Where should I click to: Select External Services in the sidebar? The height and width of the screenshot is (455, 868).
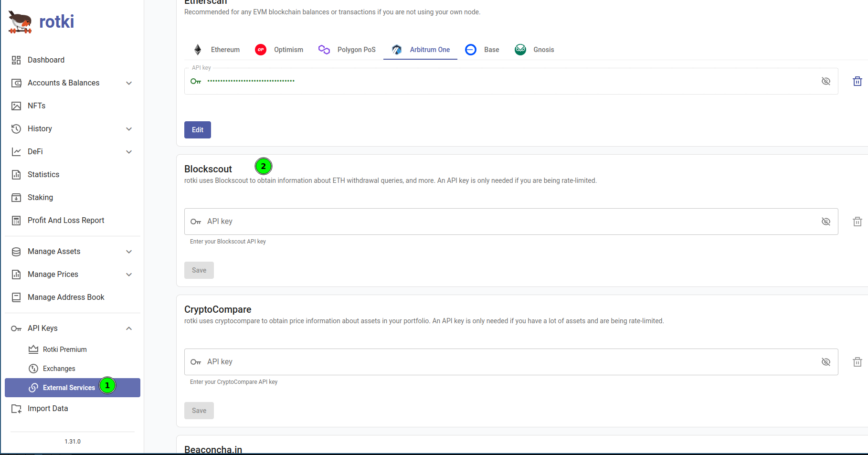tap(73, 388)
